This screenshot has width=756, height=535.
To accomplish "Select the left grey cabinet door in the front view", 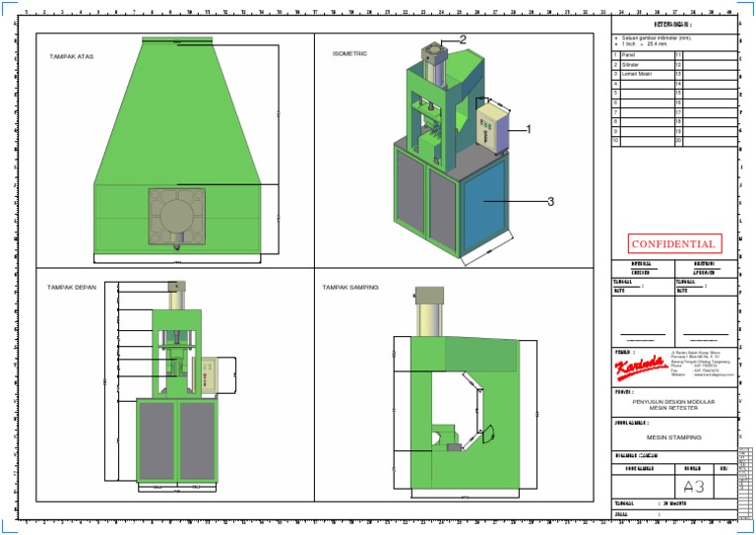I will tap(157, 441).
